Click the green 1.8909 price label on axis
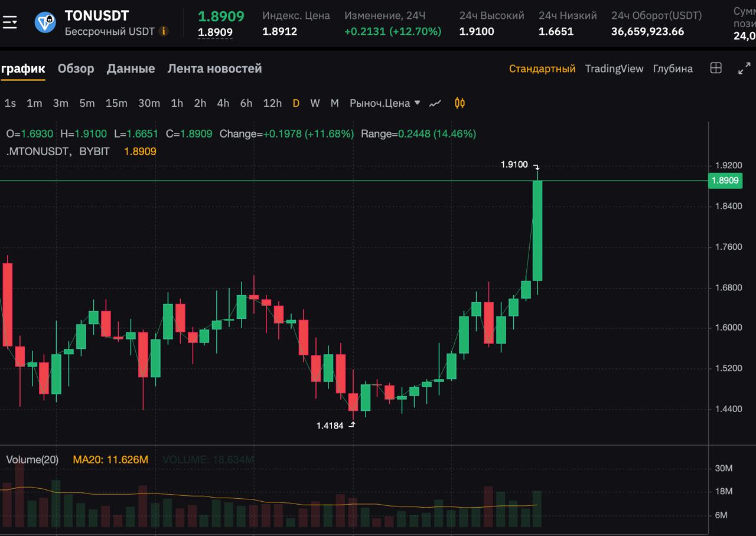This screenshot has width=756, height=536. 725,181
